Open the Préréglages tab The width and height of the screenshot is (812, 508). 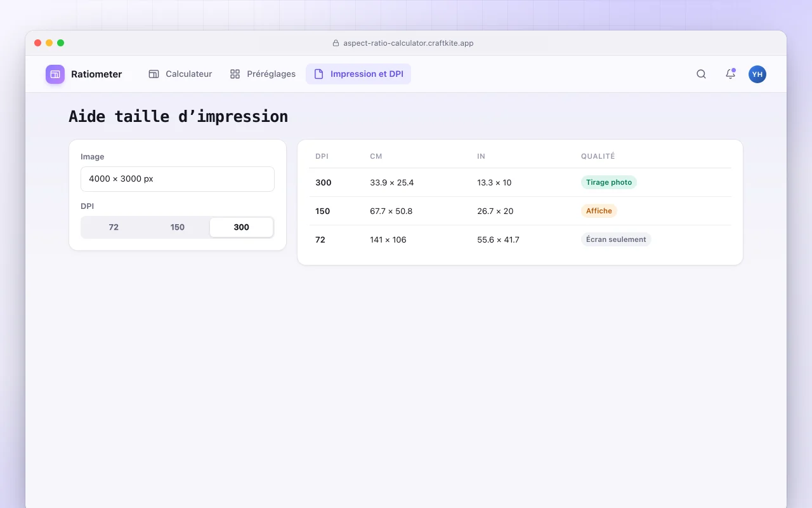click(x=263, y=74)
